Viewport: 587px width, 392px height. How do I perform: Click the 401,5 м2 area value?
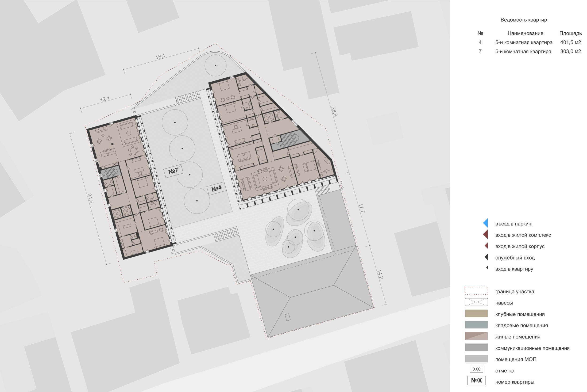(x=570, y=42)
